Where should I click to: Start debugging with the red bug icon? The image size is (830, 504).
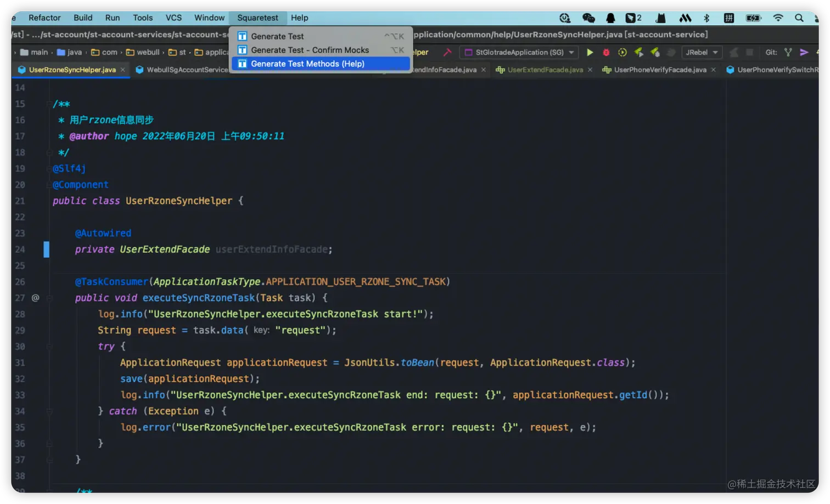[606, 53]
